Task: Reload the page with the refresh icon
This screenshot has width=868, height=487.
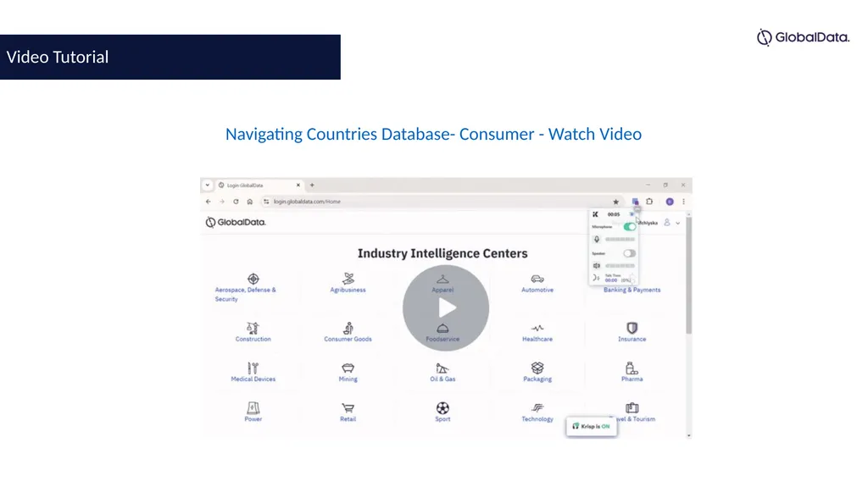Action: click(236, 202)
